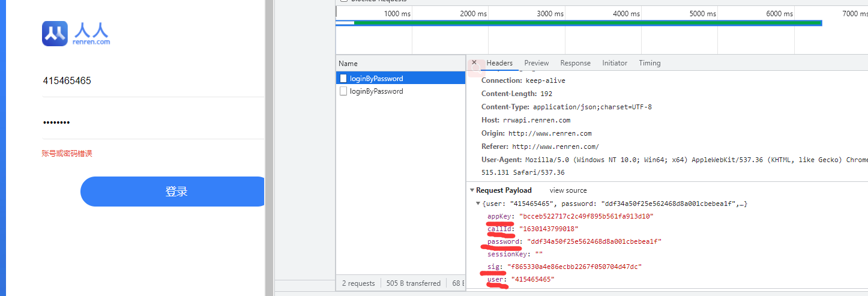Image resolution: width=868 pixels, height=296 pixels.
Task: Click the 1000 ms timeline marker
Action: (x=397, y=14)
